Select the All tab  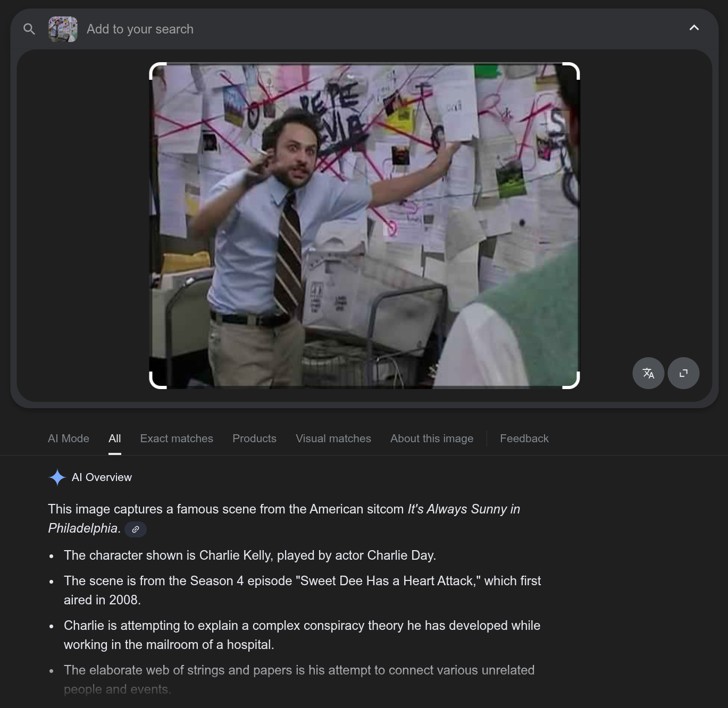click(115, 439)
